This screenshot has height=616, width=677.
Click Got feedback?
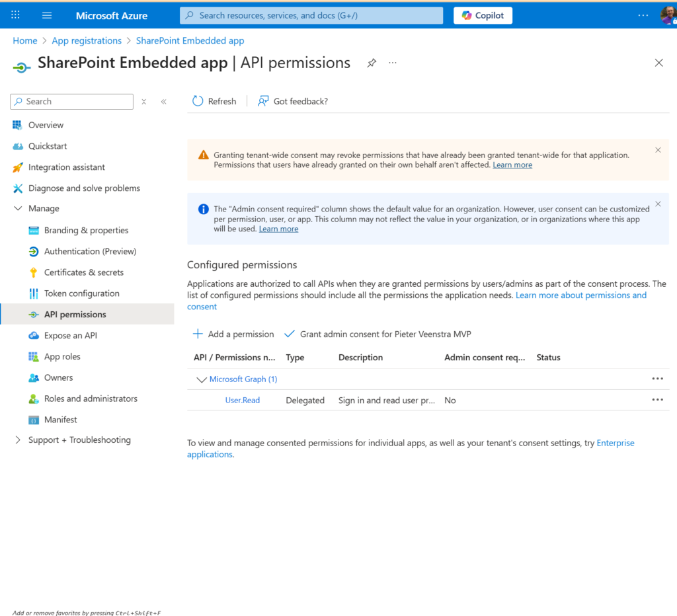(x=293, y=101)
